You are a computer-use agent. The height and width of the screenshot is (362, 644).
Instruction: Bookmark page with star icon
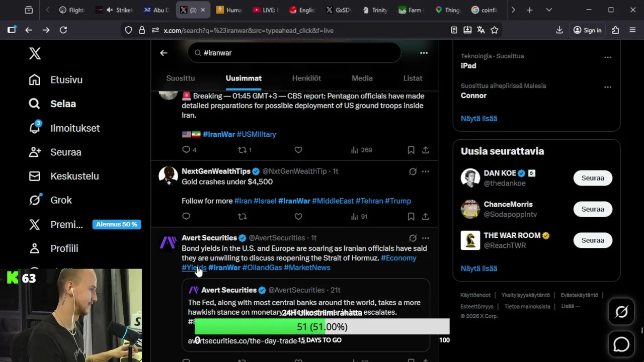(x=495, y=30)
